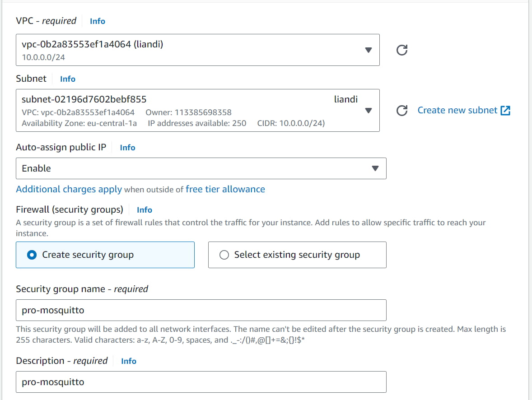The width and height of the screenshot is (532, 400).
Task: Open the Auto-assign public IP Info tooltip
Action: [127, 147]
